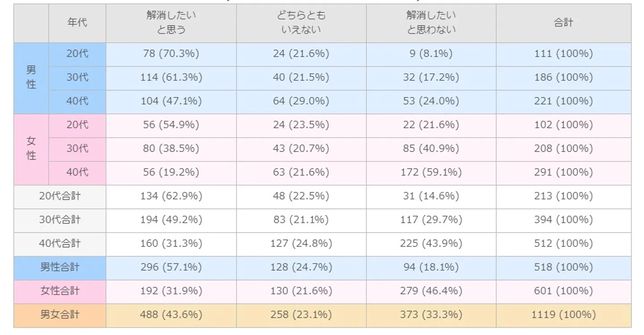644x335 pixels.
Task: Click the 85 (40.9%) cell
Action: (431, 148)
